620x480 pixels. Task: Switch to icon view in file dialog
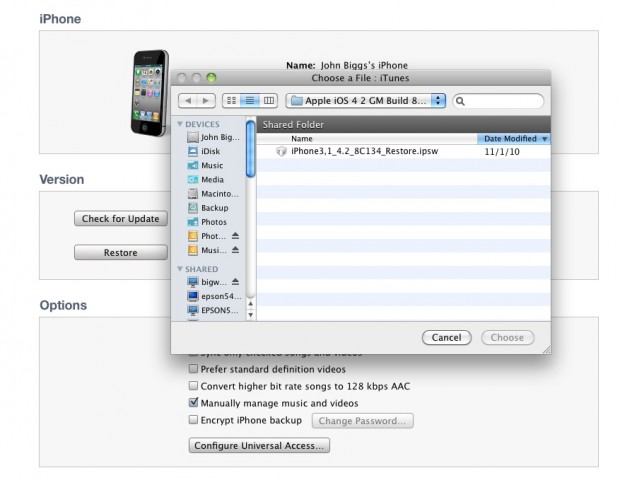(x=231, y=101)
